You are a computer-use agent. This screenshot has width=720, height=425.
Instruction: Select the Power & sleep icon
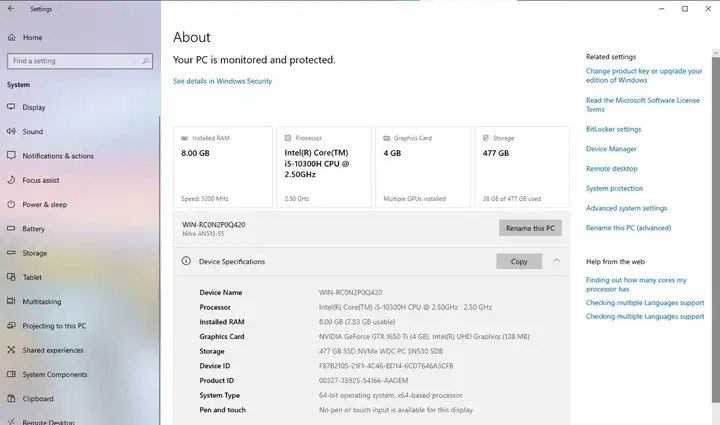[11, 204]
